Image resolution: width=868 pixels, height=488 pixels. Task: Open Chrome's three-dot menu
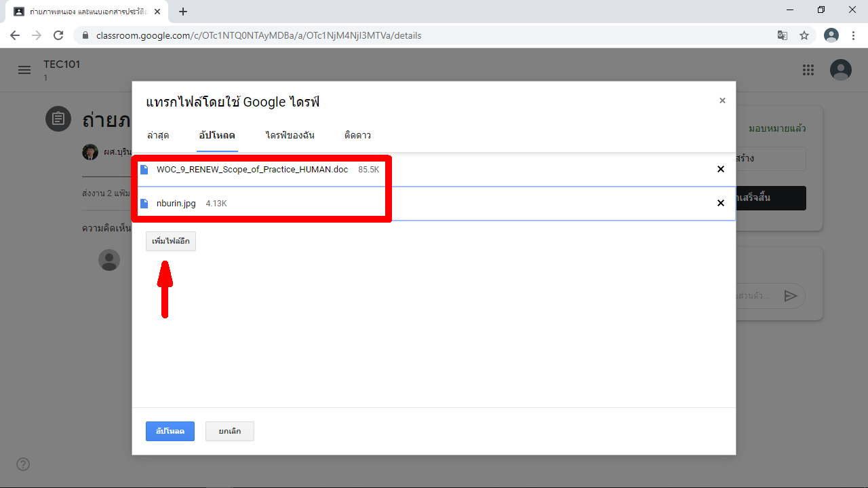click(x=853, y=35)
